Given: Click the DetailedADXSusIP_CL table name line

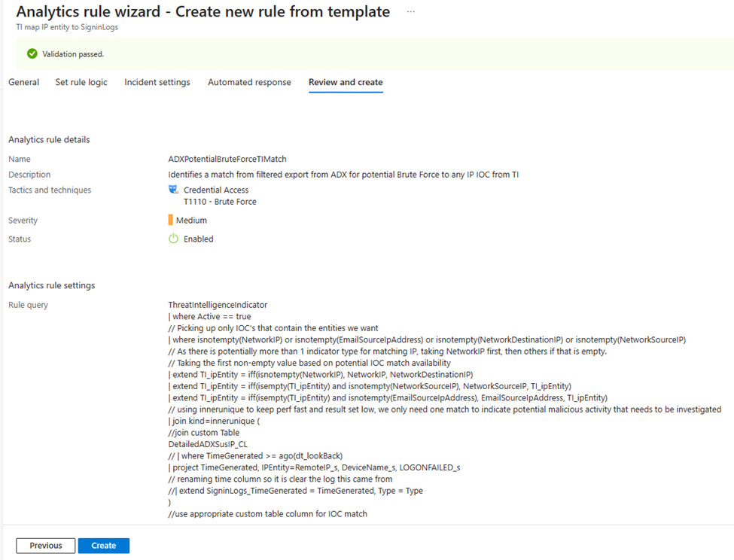Looking at the screenshot, I should (208, 444).
